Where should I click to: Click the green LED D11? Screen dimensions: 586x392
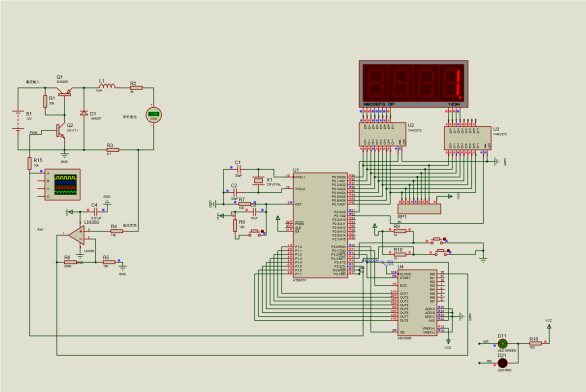click(x=503, y=343)
